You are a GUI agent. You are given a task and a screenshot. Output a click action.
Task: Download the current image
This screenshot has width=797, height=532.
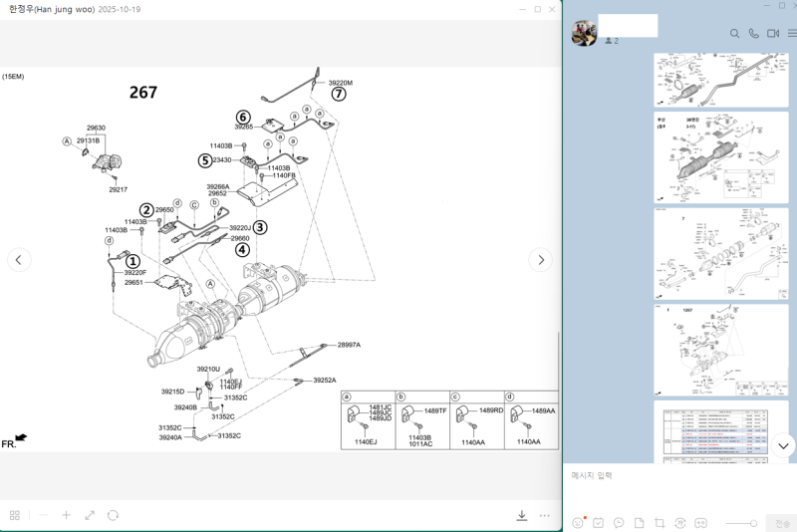521,515
